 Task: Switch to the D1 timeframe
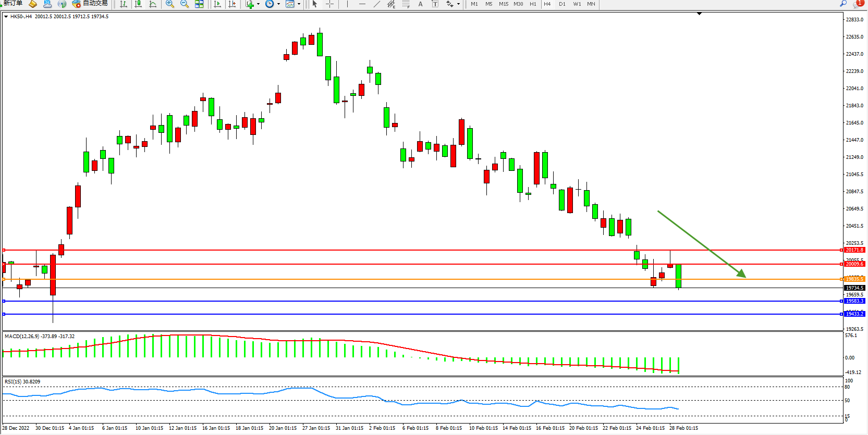pos(562,4)
